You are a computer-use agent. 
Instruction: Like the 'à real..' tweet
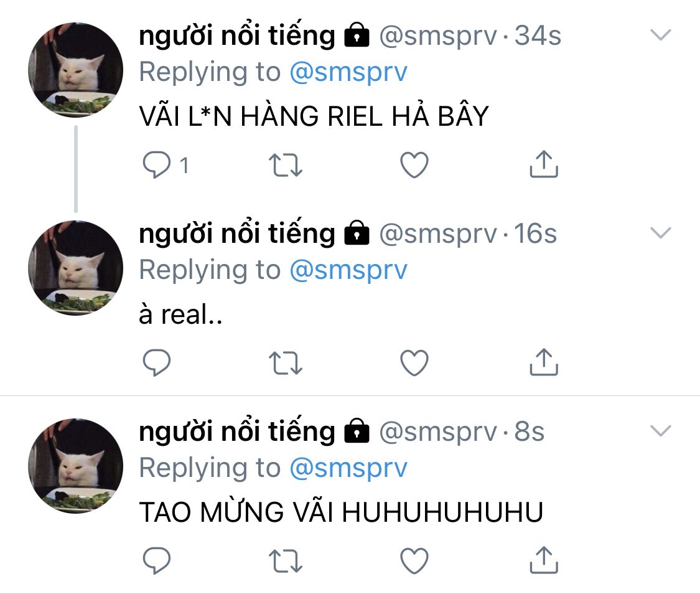coord(414,362)
